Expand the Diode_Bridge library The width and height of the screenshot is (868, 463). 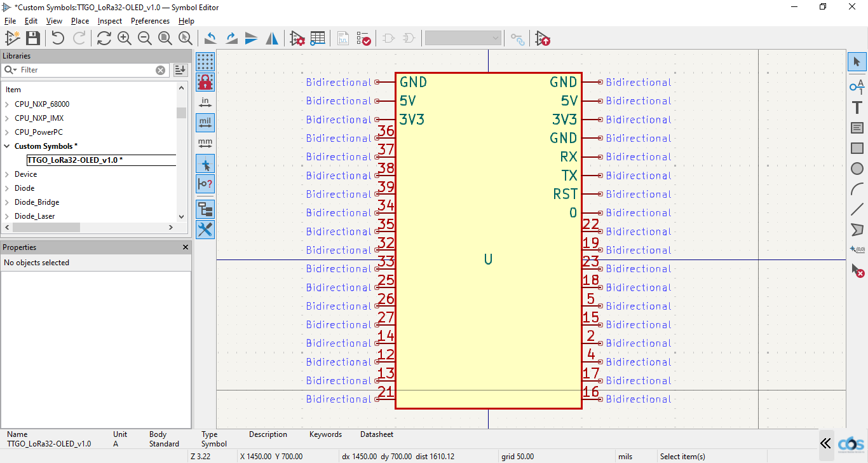point(7,202)
